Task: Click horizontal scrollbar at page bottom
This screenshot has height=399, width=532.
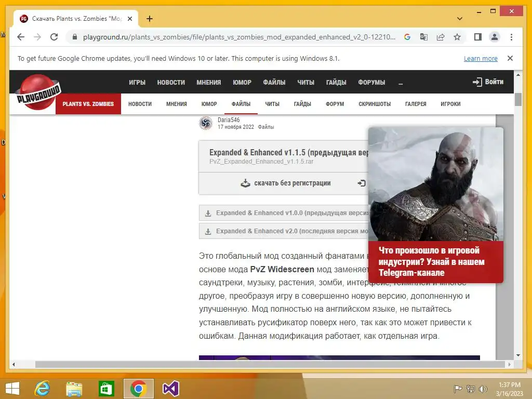Action: click(x=270, y=364)
